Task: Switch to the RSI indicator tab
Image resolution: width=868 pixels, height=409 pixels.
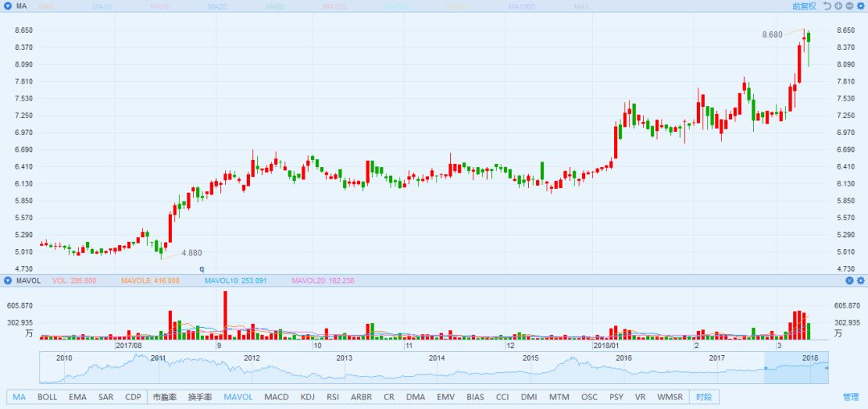Action: pos(333,397)
